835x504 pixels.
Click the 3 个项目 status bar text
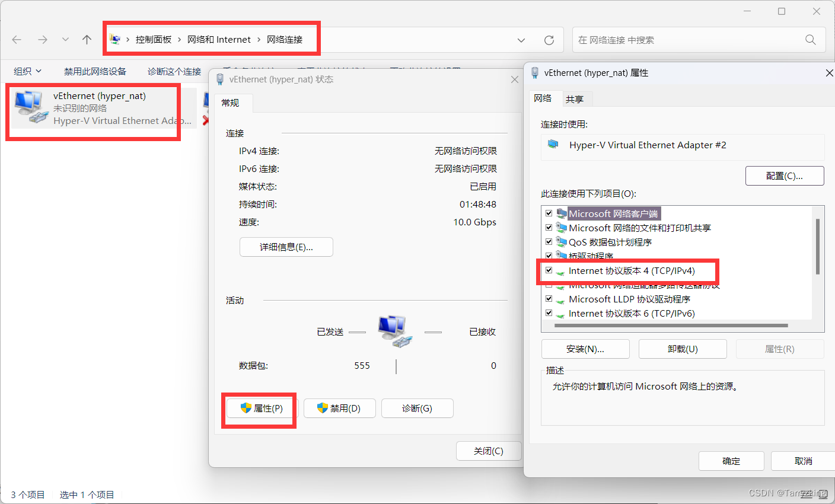coord(28,495)
